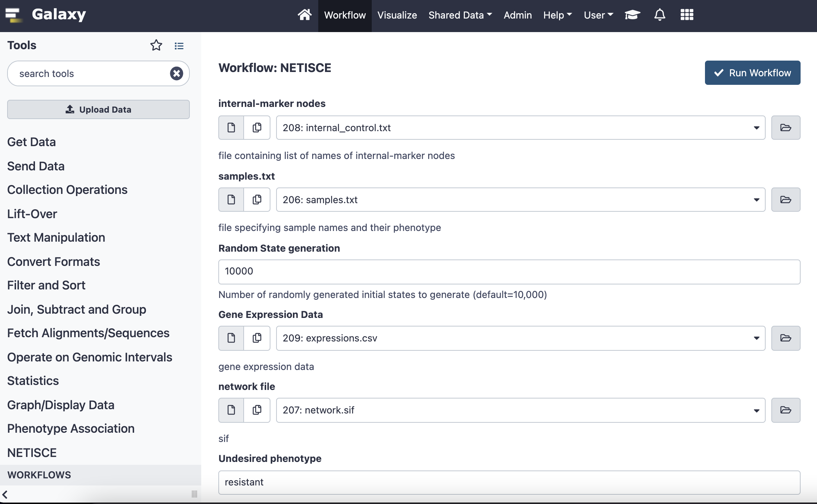This screenshot has width=817, height=504.
Task: Open Statistics tool section
Action: (x=33, y=381)
